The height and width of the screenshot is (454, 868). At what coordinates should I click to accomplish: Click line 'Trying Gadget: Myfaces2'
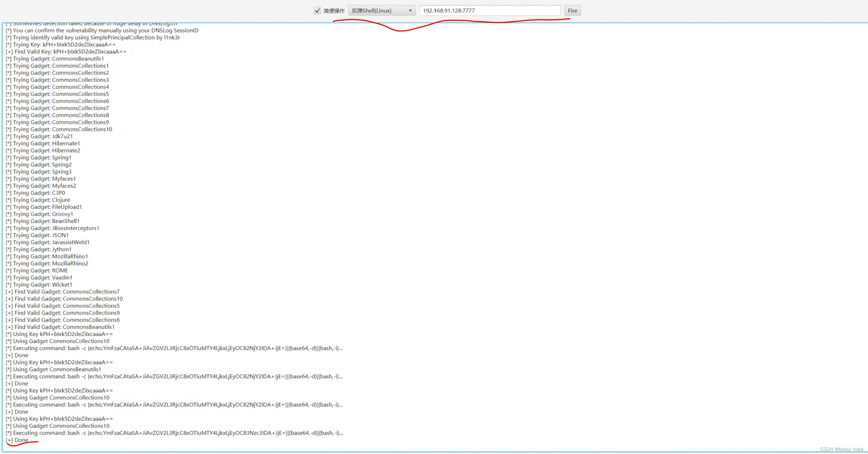click(41, 186)
